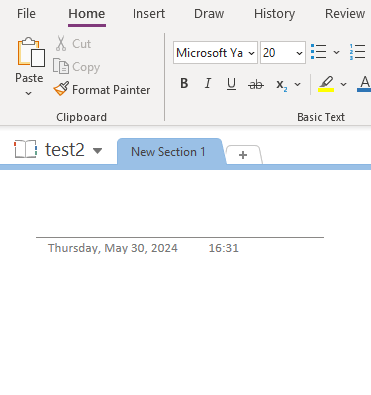Open the font size dropdown
Viewport: 371px width, 395px height.
pyautogui.click(x=299, y=53)
